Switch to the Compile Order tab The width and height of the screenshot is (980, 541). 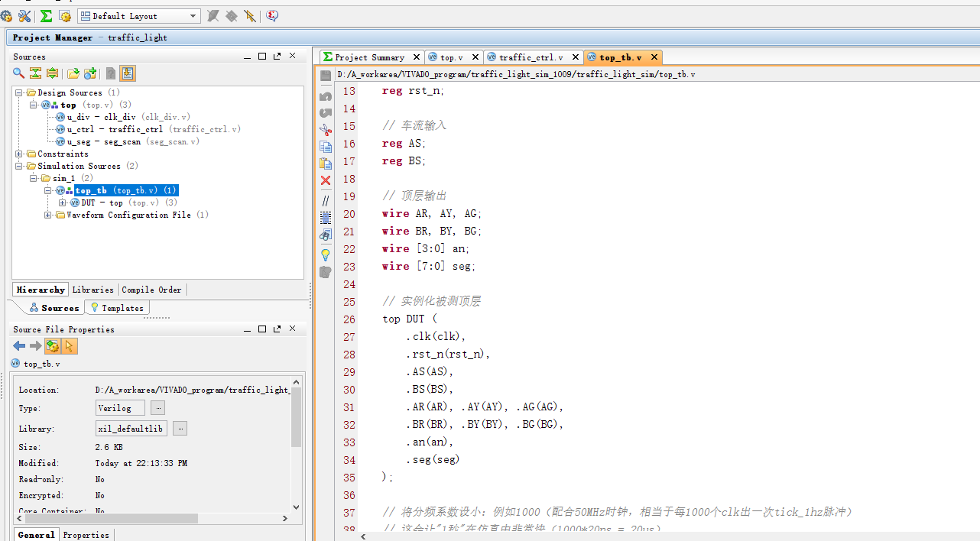(x=152, y=290)
